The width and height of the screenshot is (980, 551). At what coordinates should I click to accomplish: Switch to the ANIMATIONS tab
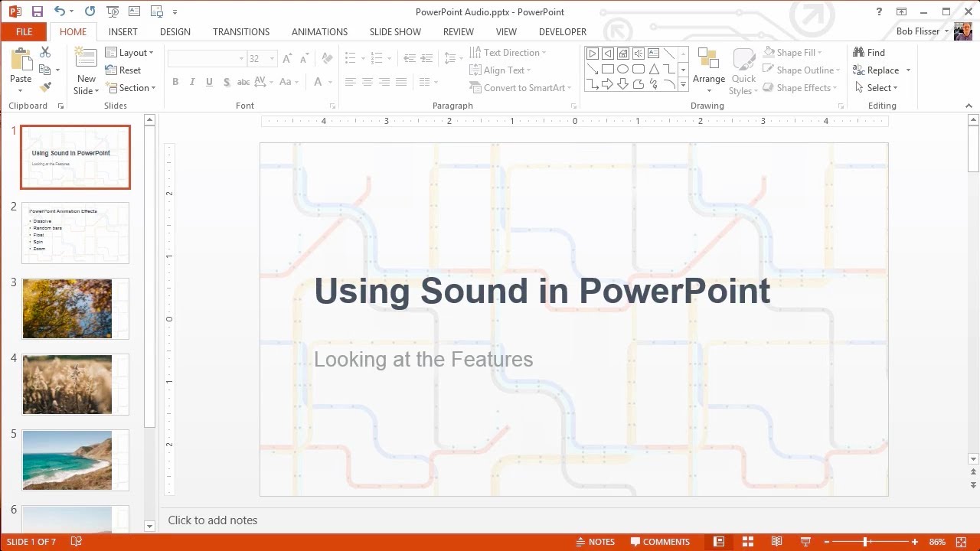pos(319,31)
